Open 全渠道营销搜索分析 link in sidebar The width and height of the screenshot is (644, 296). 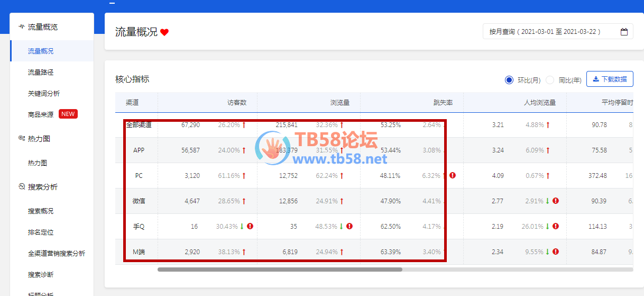[x=57, y=253]
